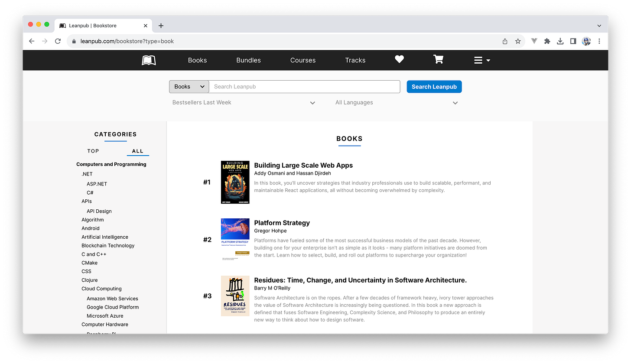Open the shopping cart icon
Screen dimensions: 631x364
pyautogui.click(x=438, y=59)
